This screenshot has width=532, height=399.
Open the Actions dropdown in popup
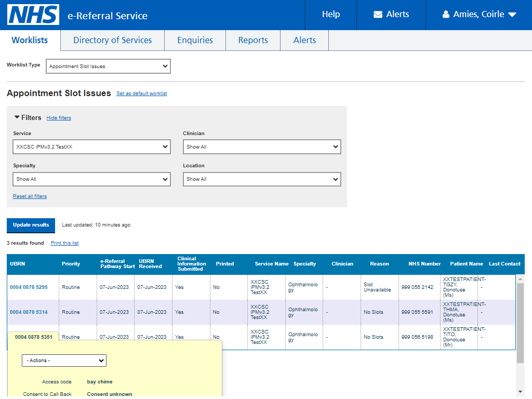point(64,361)
